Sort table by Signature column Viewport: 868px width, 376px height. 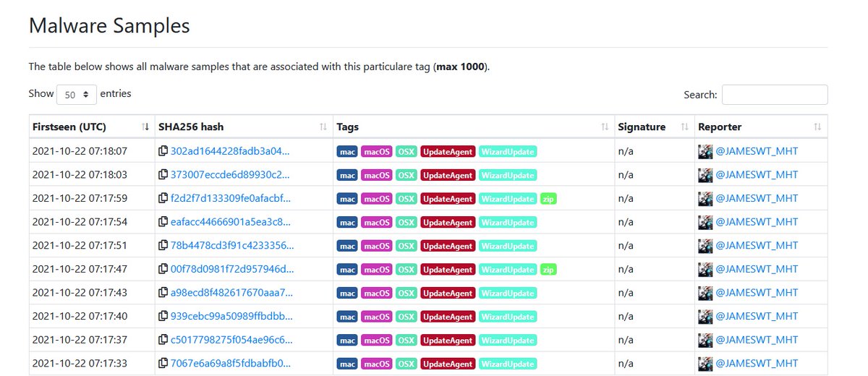[x=654, y=127]
